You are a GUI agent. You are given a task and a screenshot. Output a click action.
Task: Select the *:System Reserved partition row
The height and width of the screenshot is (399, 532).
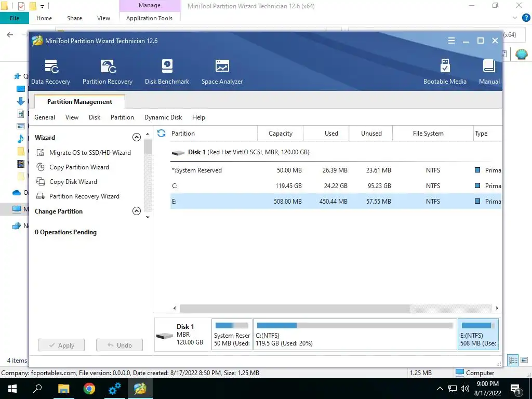point(336,170)
